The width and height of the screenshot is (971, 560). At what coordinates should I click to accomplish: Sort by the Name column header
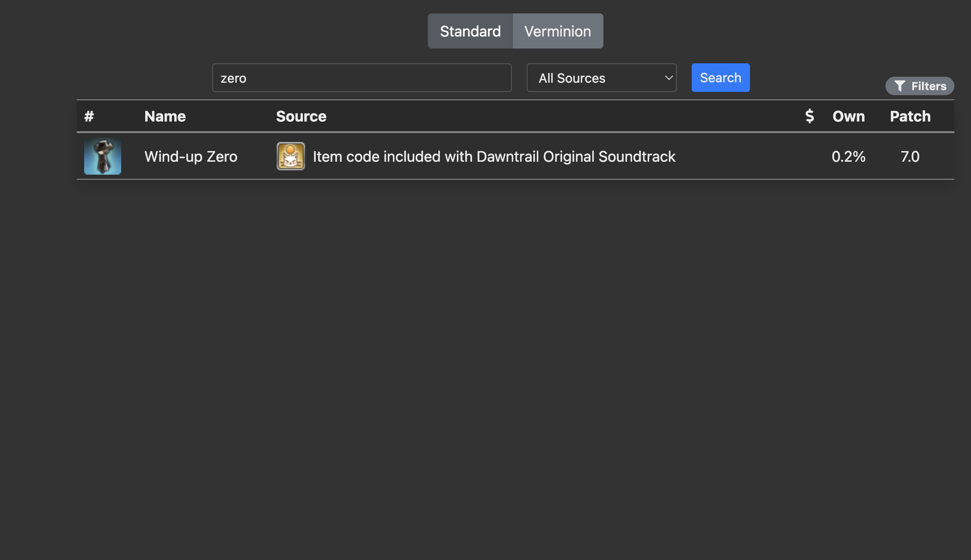point(165,116)
